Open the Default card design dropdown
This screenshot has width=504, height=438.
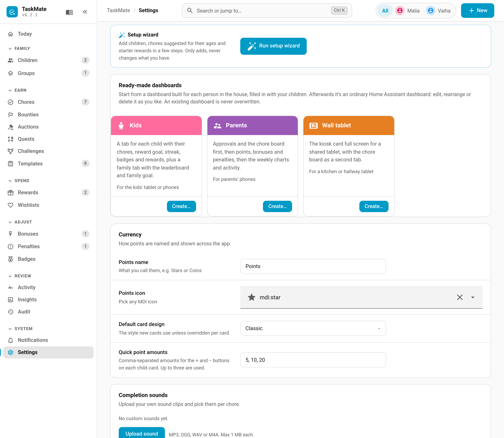point(313,328)
